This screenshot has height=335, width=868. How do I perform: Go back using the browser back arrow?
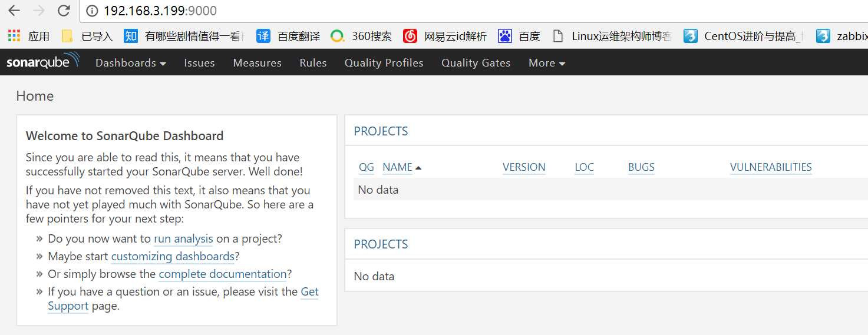point(14,11)
